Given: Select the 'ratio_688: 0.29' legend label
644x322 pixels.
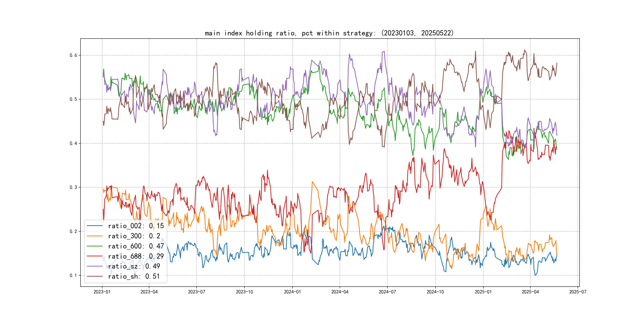Looking at the screenshot, I should click(136, 256).
